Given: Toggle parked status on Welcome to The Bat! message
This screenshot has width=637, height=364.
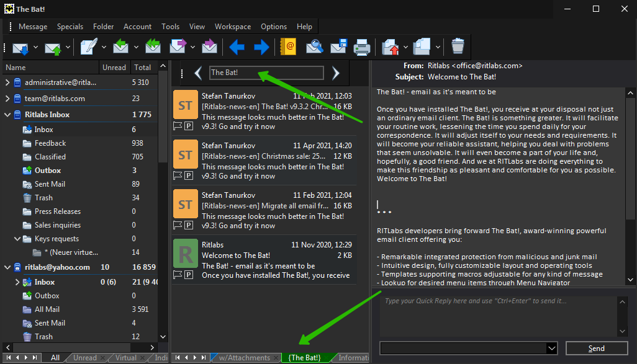Looking at the screenshot, I should 189,275.
